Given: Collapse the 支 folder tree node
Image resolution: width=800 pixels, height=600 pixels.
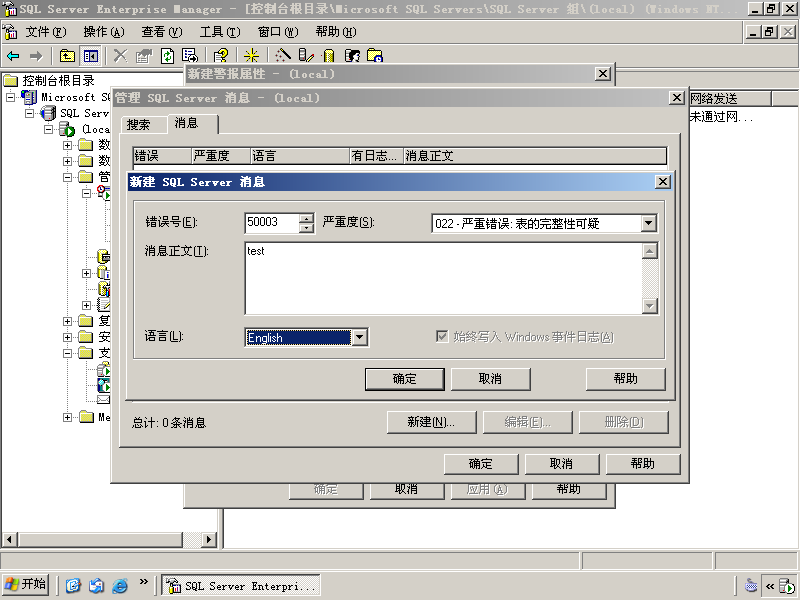Looking at the screenshot, I should point(67,353).
